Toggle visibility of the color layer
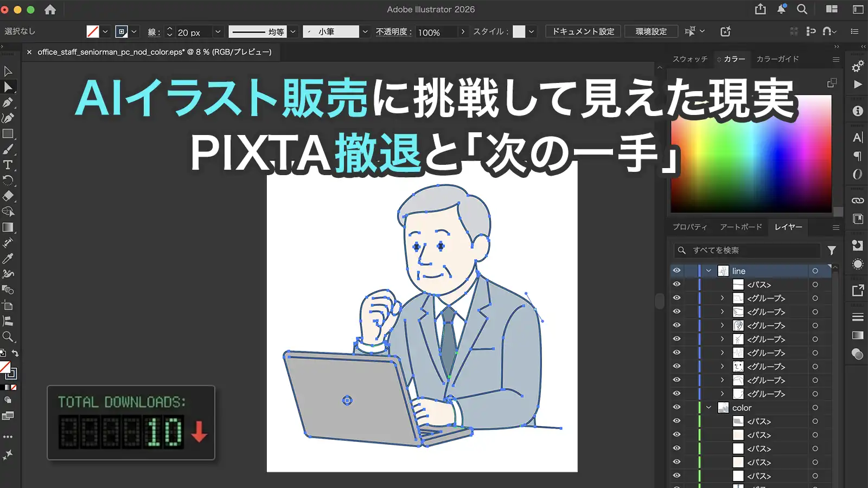 [676, 407]
